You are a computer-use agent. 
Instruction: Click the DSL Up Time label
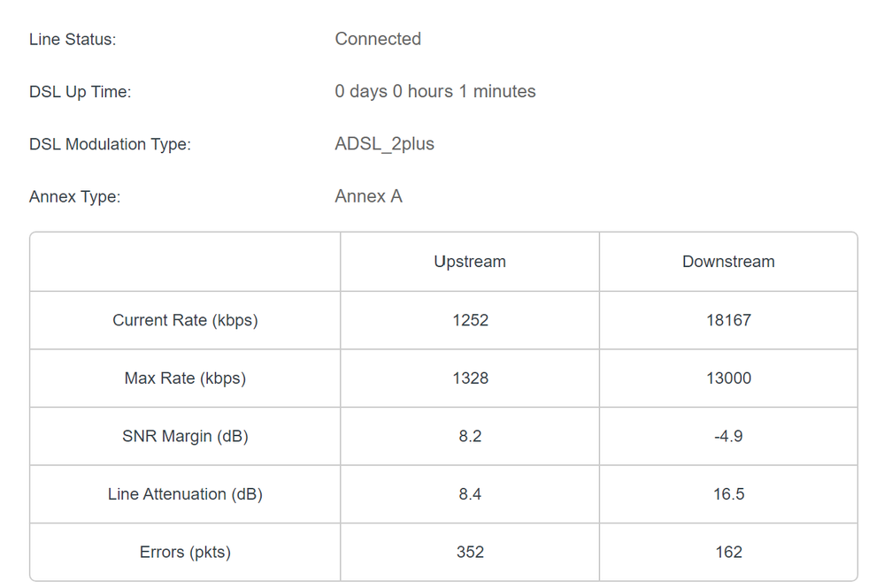point(80,92)
